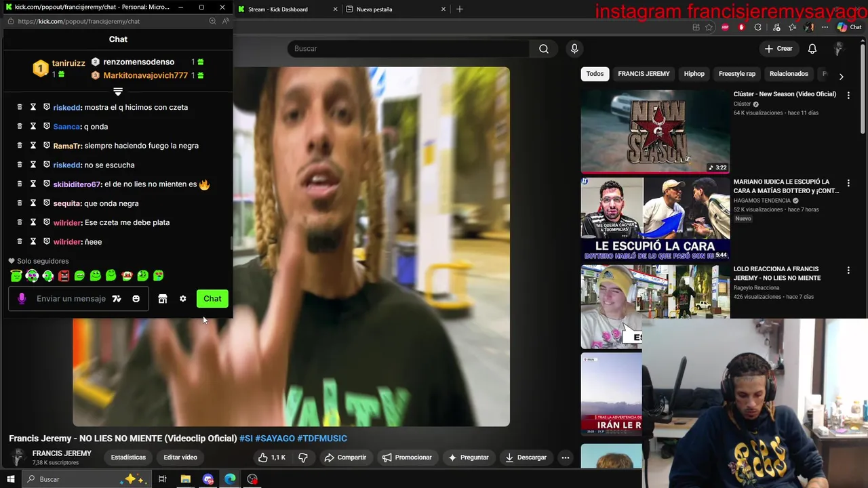Delete wilrider's 'ñeee' message

[x=19, y=242]
